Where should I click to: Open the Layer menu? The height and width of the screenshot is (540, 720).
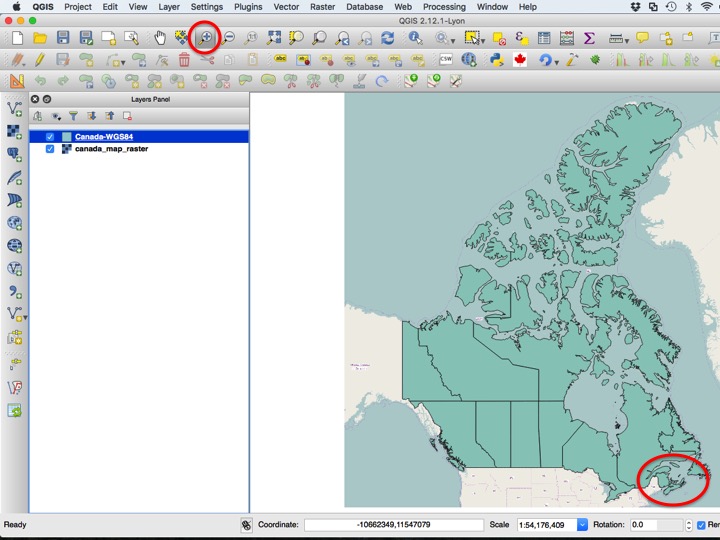[x=169, y=7]
